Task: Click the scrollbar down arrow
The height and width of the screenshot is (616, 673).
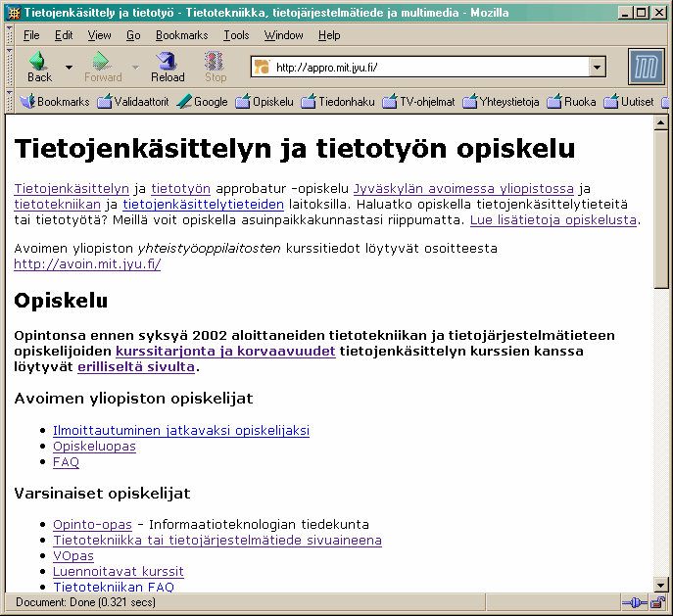Action: [660, 585]
